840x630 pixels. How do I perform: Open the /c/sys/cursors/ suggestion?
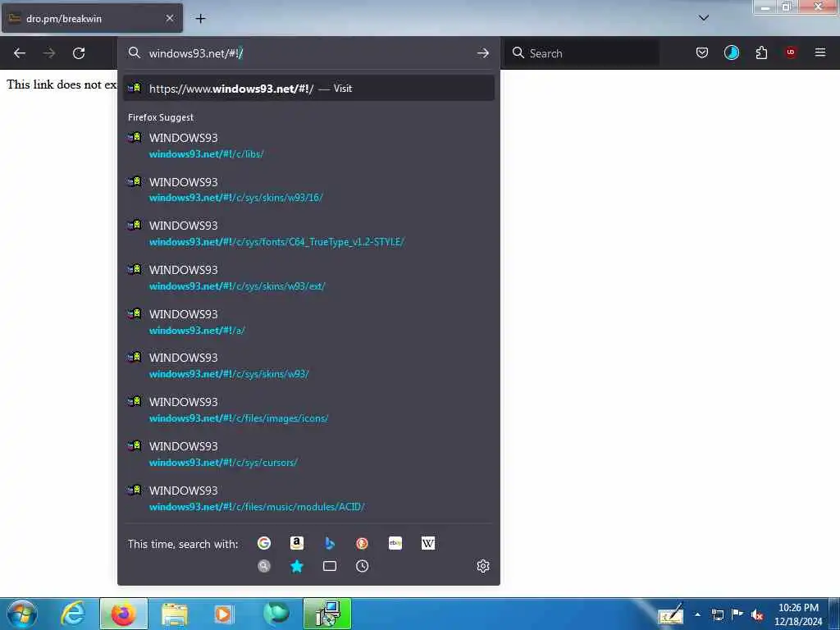point(308,454)
